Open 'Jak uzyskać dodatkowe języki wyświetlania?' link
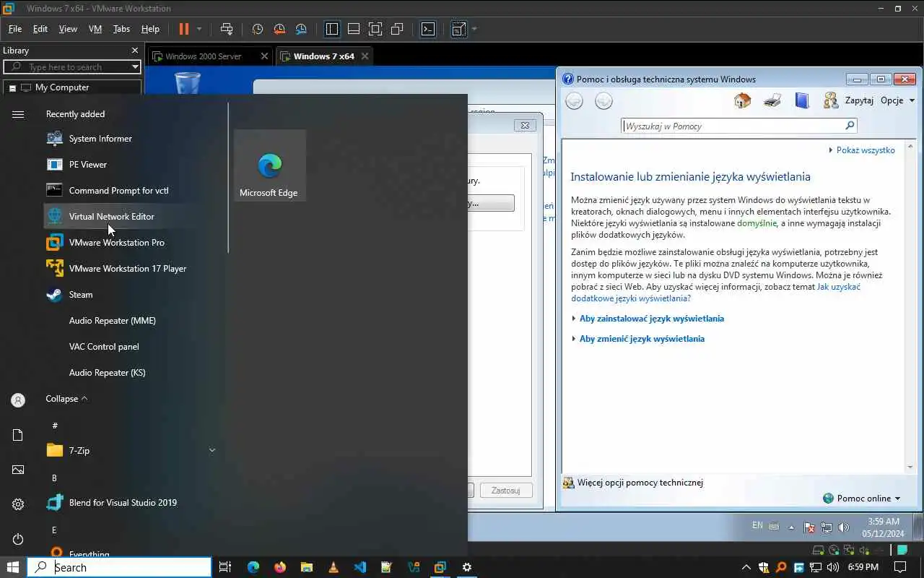Viewport: 924px width, 578px height. coord(716,293)
